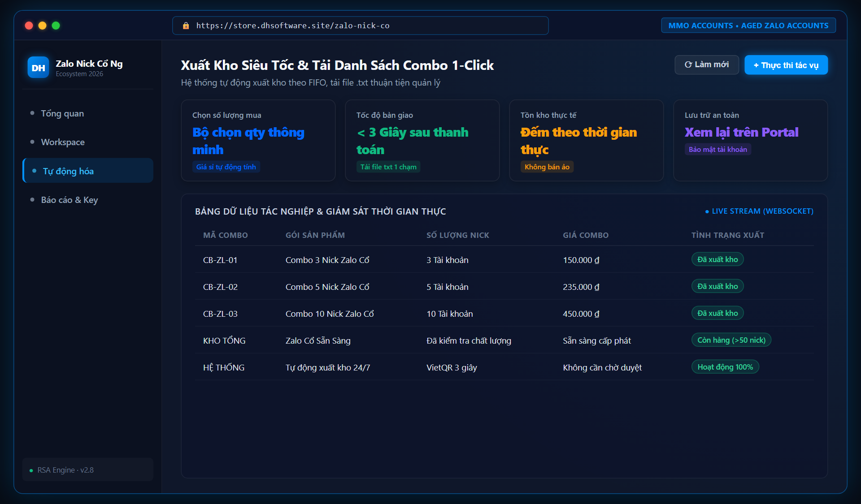Open the 3 Giây sau thanh toán card
861x504 pixels.
422,141
